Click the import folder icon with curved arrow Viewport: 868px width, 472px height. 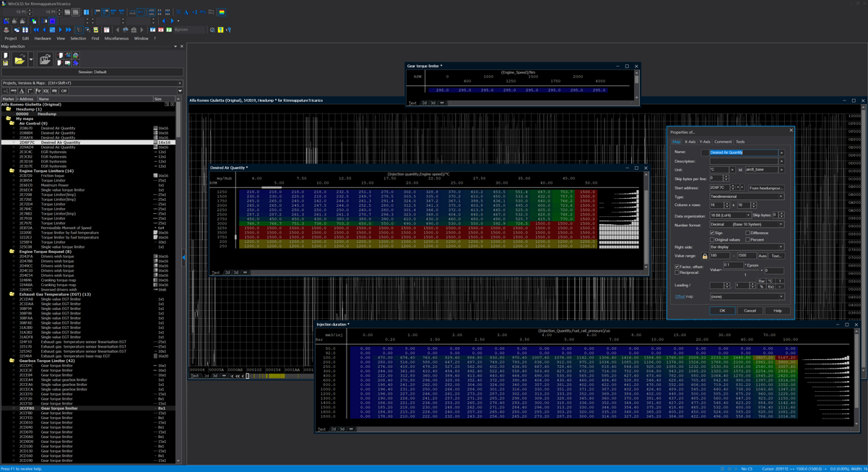(45, 60)
